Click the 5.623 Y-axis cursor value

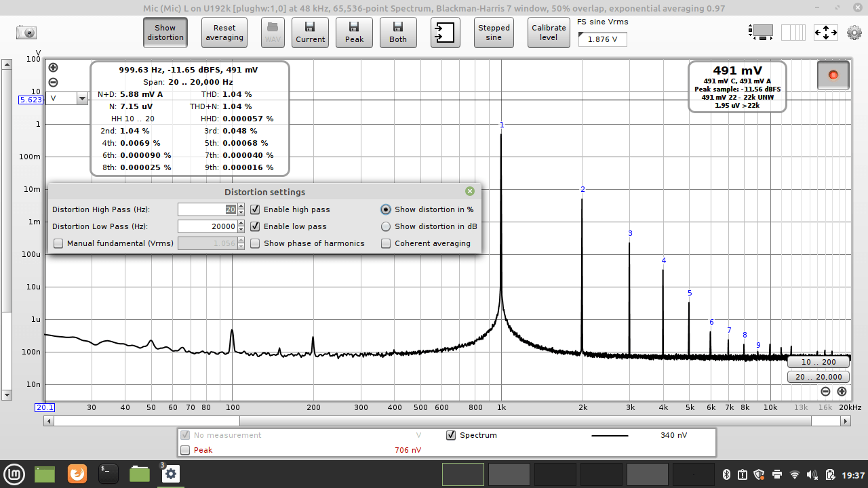click(31, 99)
